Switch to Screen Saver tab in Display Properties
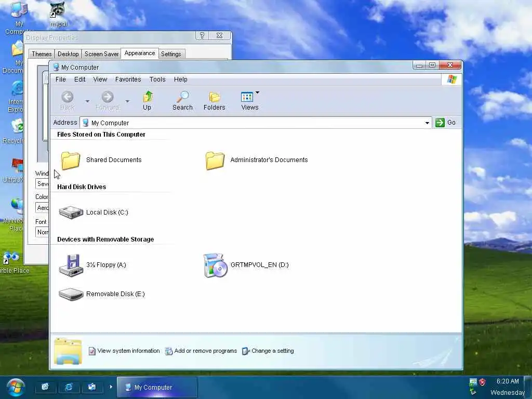The image size is (532, 399). click(101, 54)
